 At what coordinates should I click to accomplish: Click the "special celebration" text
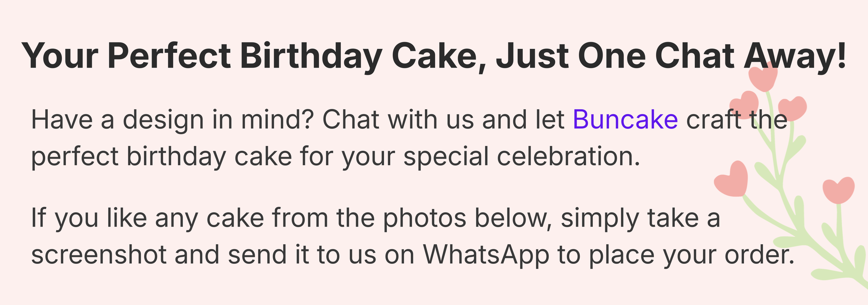coord(522,156)
